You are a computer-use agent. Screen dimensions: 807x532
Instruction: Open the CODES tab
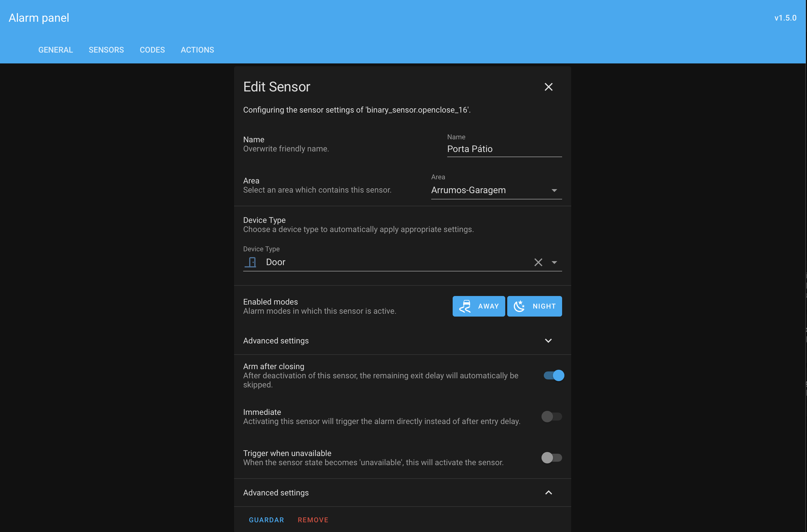pos(152,50)
